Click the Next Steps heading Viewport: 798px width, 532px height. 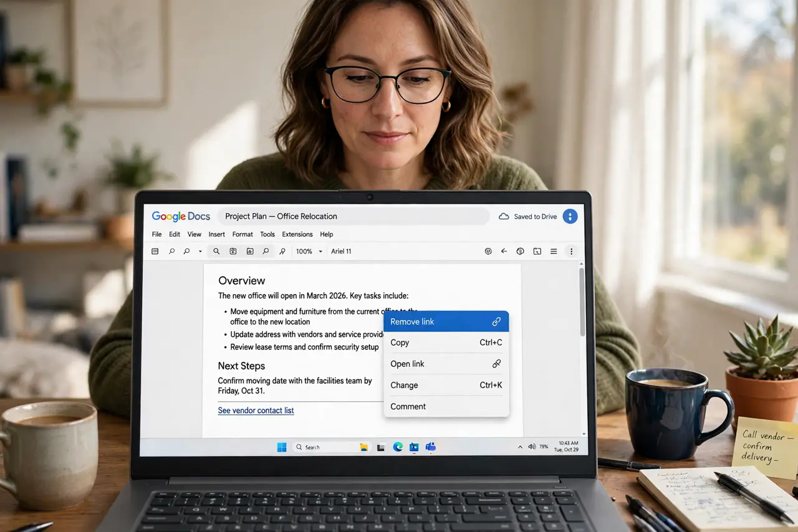241,366
